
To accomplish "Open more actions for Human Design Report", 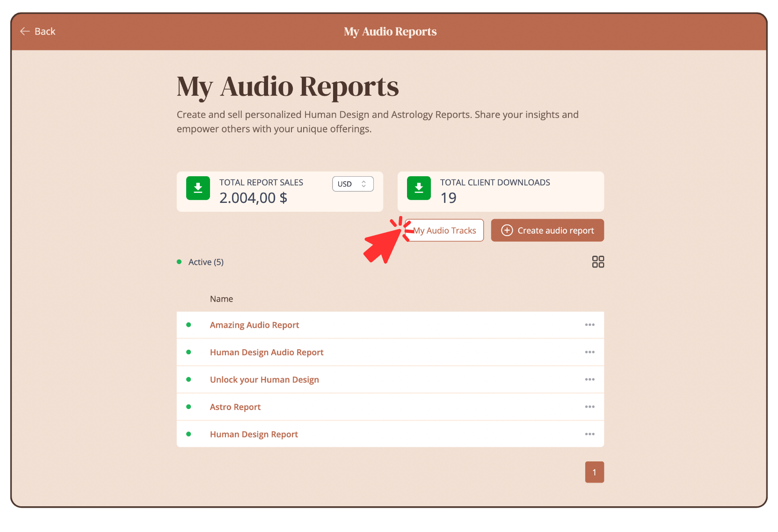I will [589, 434].
